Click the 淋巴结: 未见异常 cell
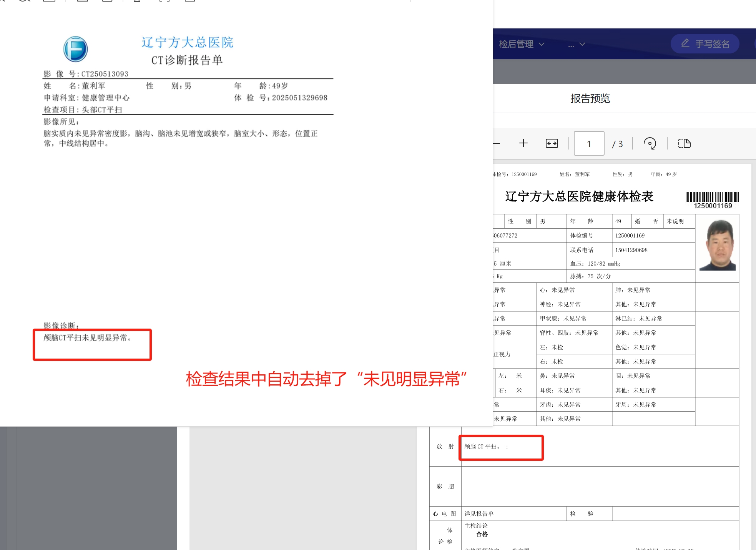This screenshot has height=550, width=756. [653, 318]
